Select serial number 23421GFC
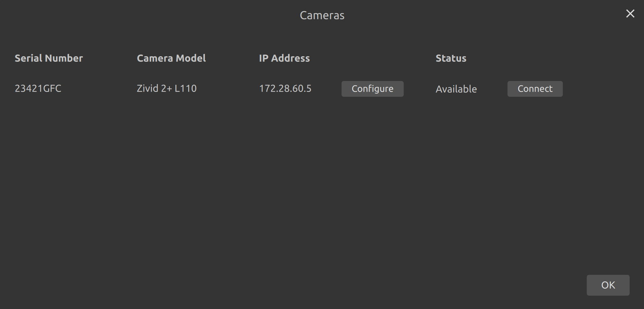644x309 pixels. tap(38, 88)
